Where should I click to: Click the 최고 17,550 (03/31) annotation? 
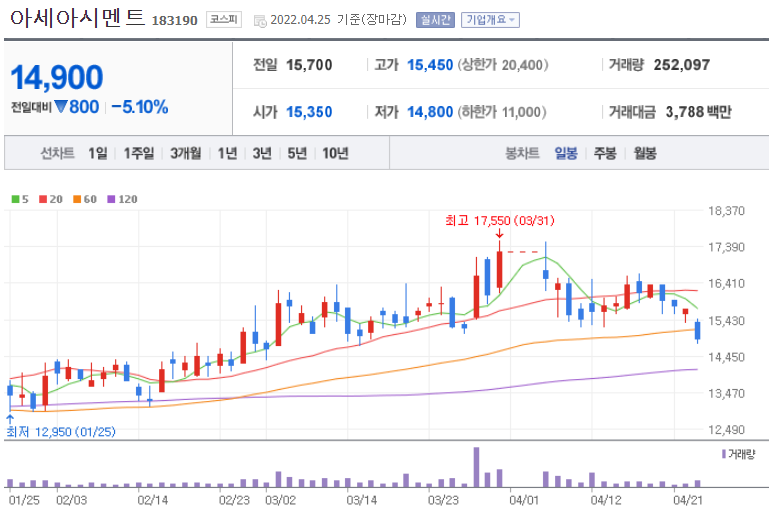click(500, 221)
